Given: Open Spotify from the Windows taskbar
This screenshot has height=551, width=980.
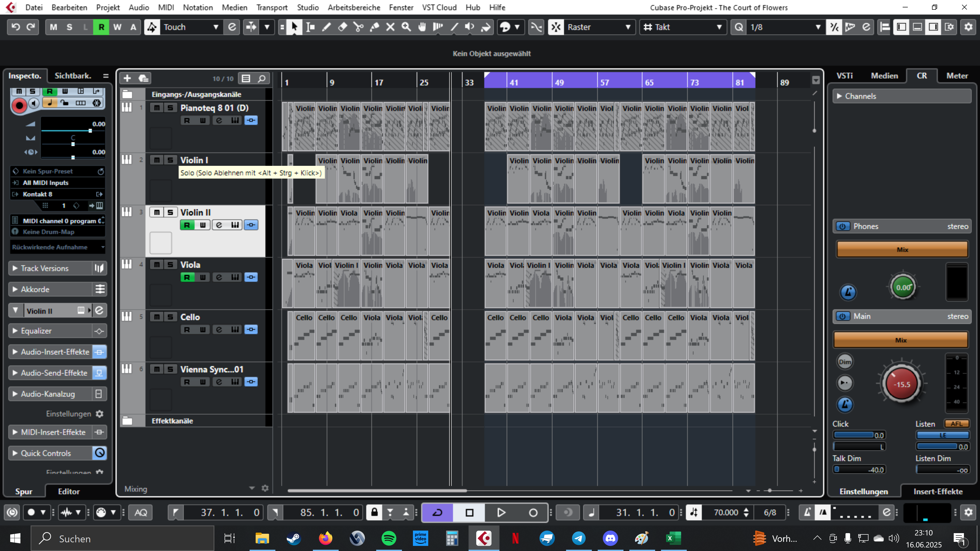Looking at the screenshot, I should [389, 539].
